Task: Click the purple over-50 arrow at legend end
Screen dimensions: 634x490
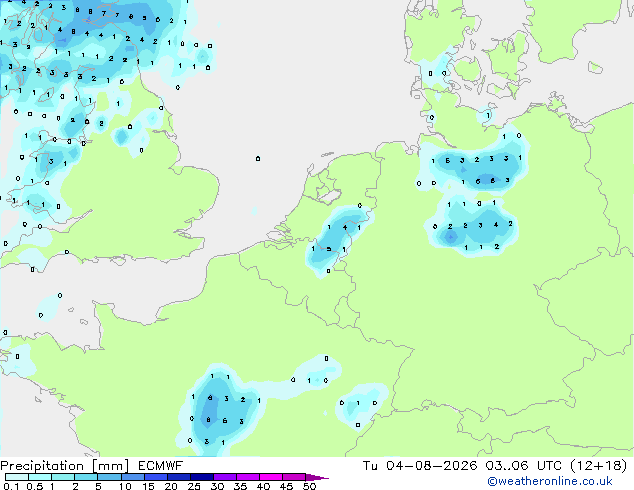Action: (x=317, y=477)
